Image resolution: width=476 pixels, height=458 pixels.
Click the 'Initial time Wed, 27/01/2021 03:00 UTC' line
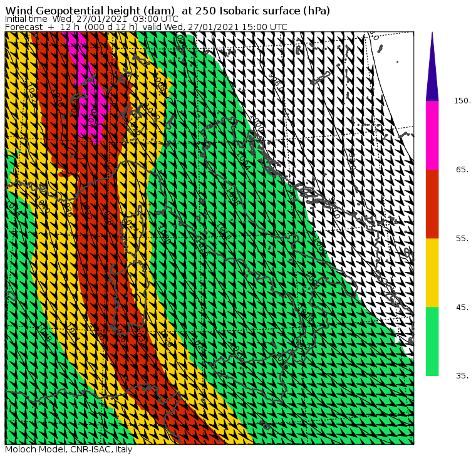pyautogui.click(x=91, y=19)
